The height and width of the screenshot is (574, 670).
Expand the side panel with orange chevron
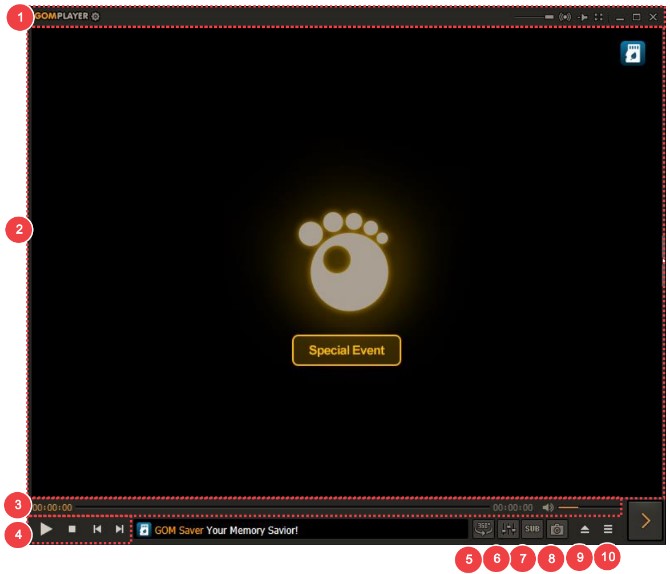click(646, 520)
